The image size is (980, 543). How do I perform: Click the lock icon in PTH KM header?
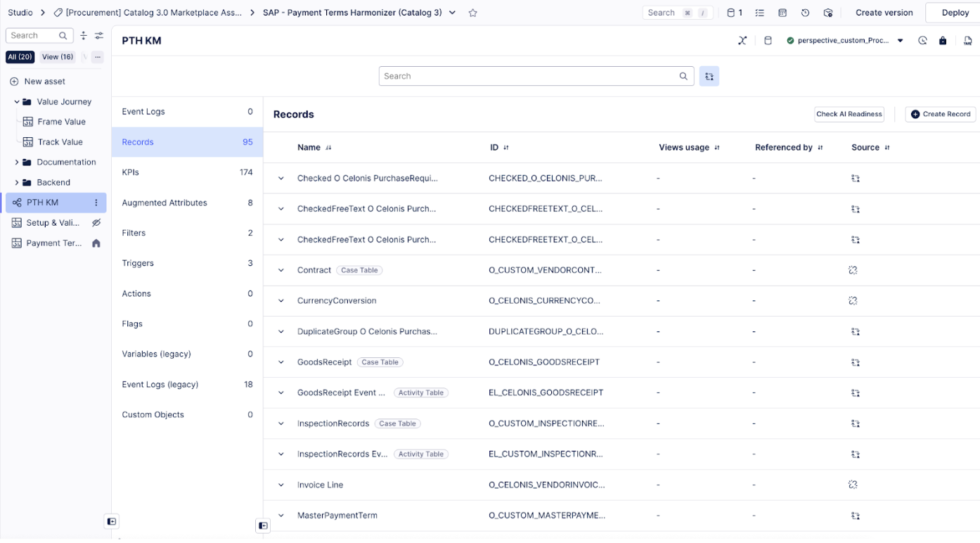coord(943,41)
